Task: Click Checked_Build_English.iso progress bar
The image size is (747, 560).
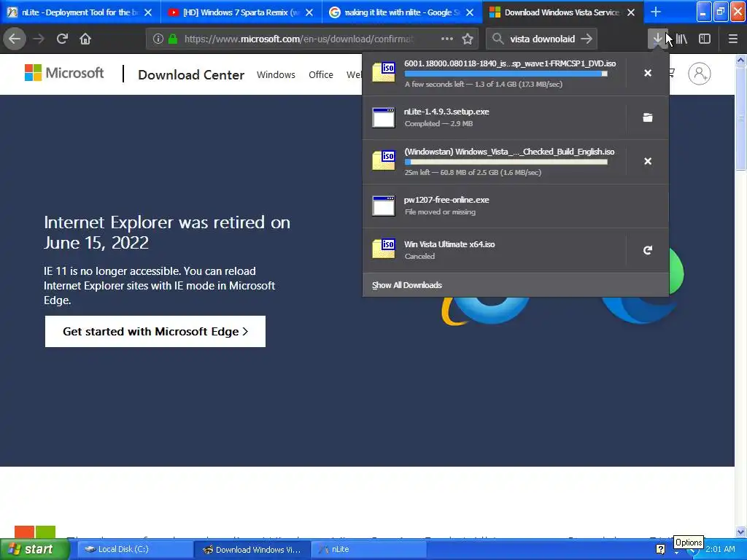Action: (506, 162)
